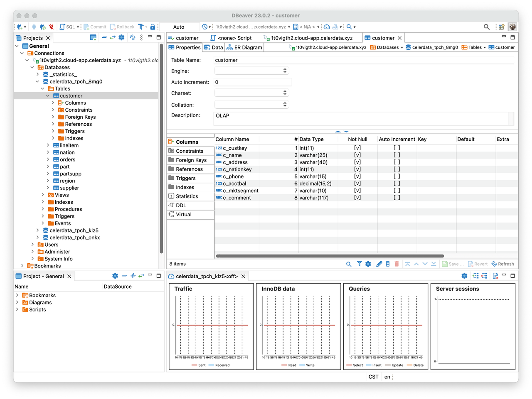Viewport: 532px width, 399px height.
Task: Click the Rollback button
Action: click(x=122, y=26)
